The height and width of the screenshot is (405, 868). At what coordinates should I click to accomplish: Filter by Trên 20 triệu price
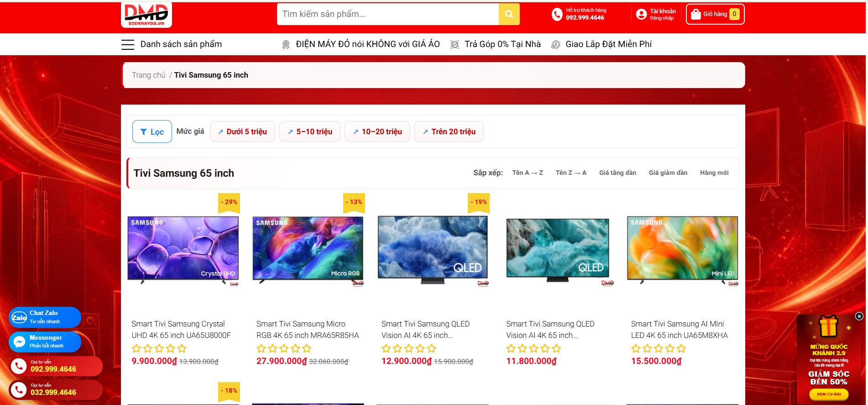pos(449,131)
